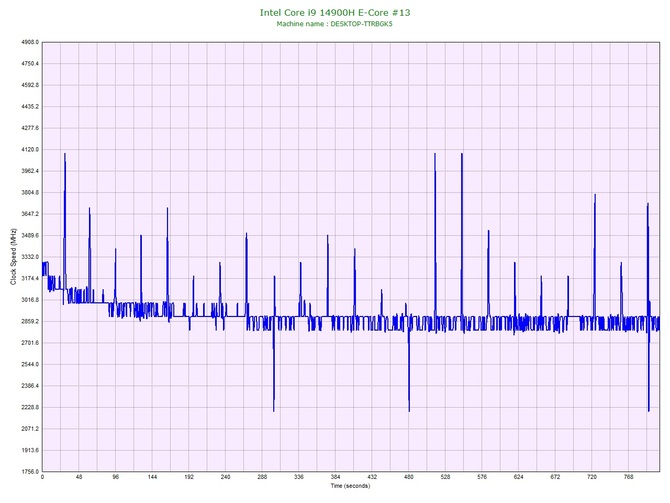The width and height of the screenshot is (670, 503).
Task: Click the 4592.8 y-axis value
Action: point(30,85)
